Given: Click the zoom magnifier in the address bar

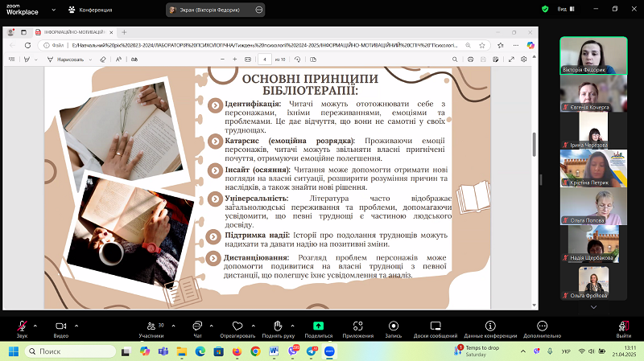Looking at the screenshot, I should pyautogui.click(x=468, y=45).
